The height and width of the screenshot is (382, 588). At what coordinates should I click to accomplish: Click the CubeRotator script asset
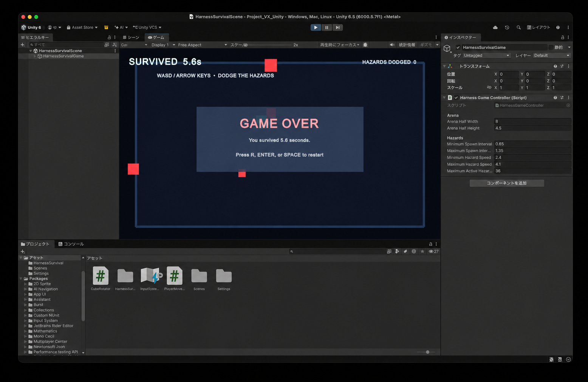pyautogui.click(x=101, y=279)
